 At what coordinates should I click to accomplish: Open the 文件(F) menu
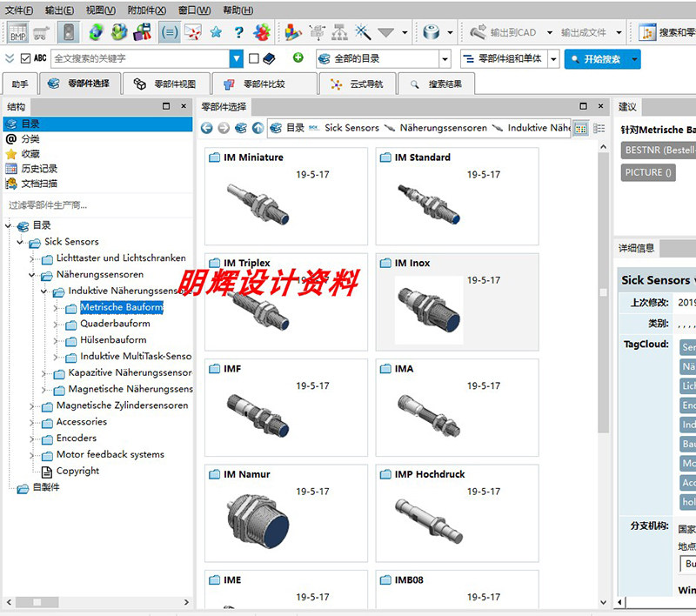click(18, 10)
